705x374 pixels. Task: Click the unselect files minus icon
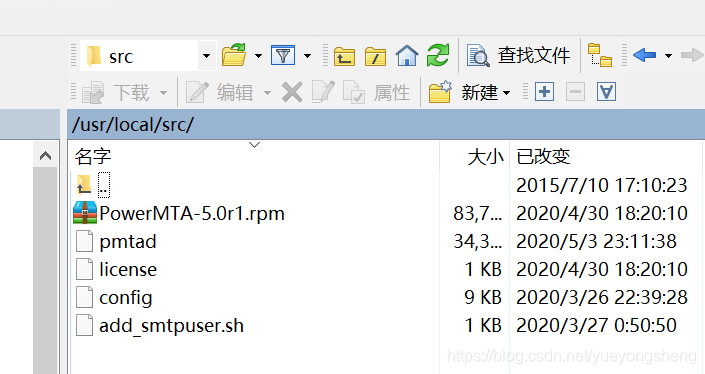coord(576,92)
